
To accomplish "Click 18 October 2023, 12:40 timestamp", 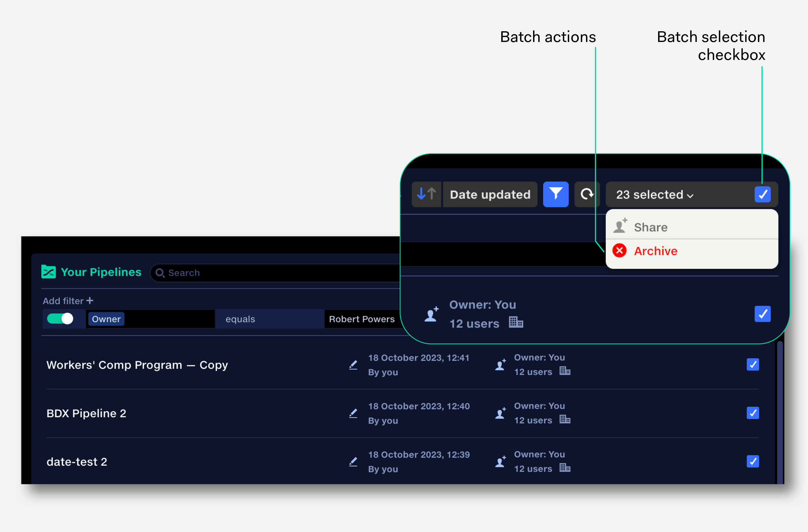I will 419,406.
